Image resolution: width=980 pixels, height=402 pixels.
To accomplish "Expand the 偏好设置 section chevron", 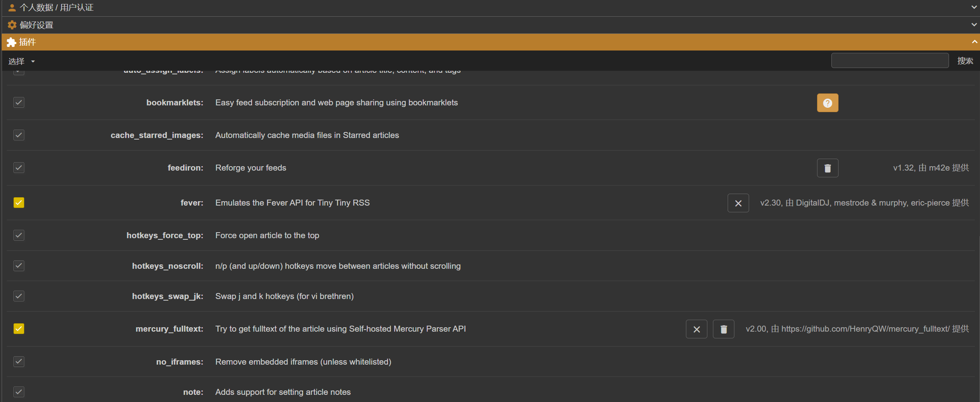I will click(974, 25).
